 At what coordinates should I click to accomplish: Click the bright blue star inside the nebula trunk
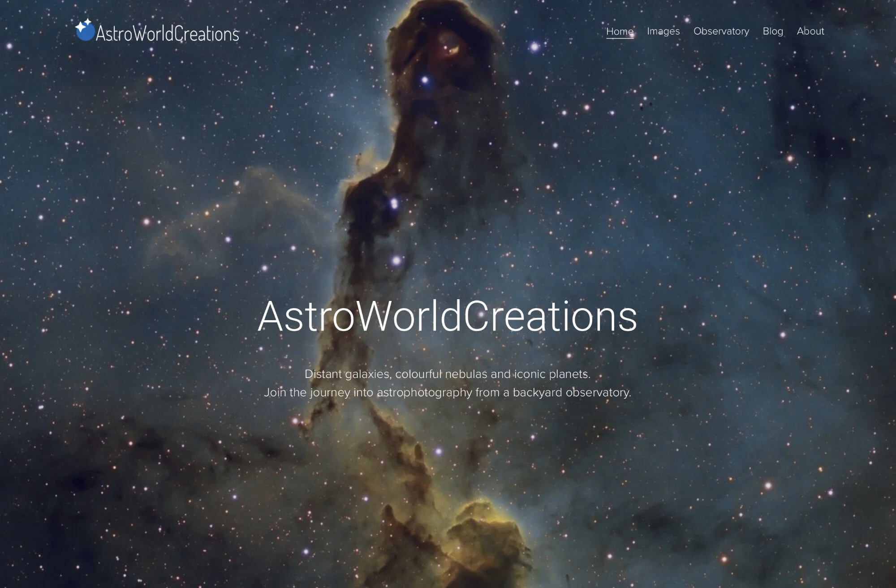click(x=394, y=204)
